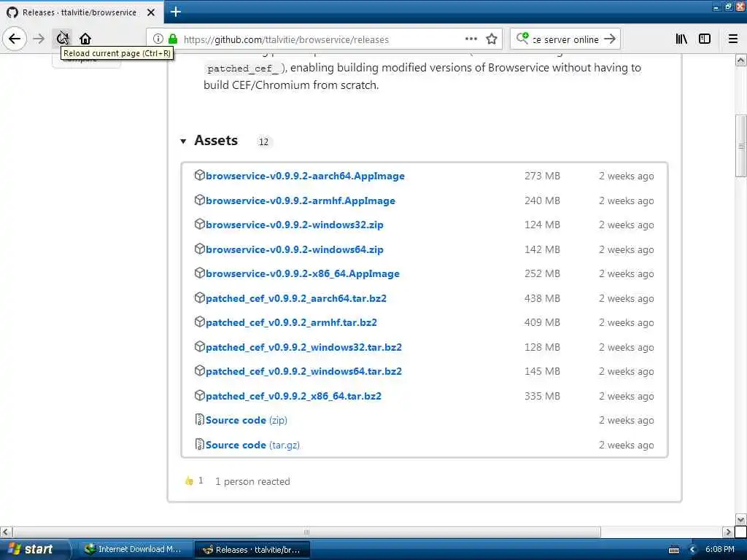The height and width of the screenshot is (560, 747).
Task: Bookmark this page with the star
Action: (492, 39)
